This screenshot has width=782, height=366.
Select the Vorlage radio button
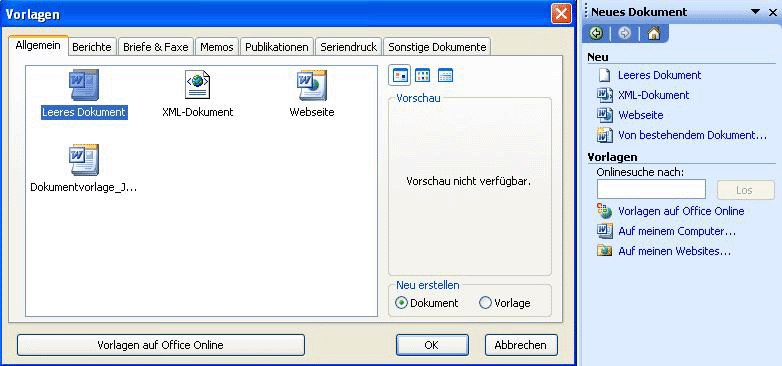485,303
